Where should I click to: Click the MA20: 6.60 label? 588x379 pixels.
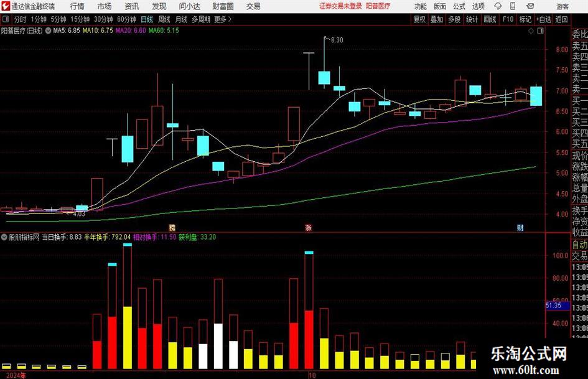pyautogui.click(x=131, y=30)
